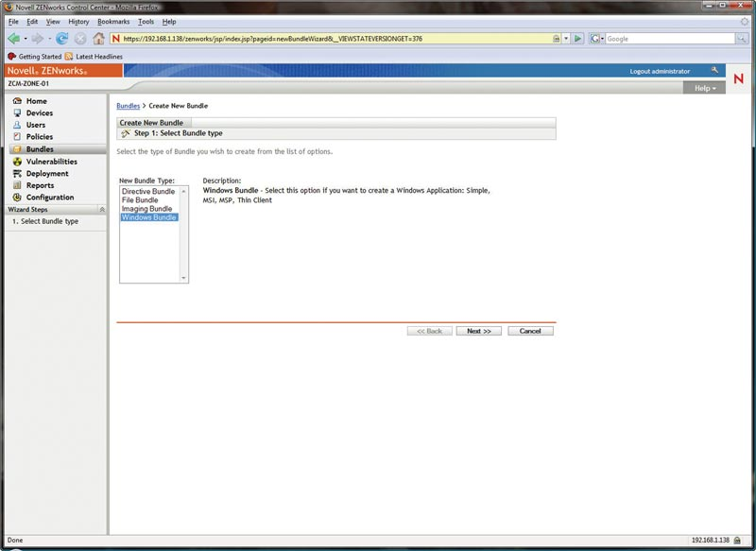Click the bundle list scrollbar down arrow
Image resolution: width=756 pixels, height=551 pixels.
click(x=183, y=278)
